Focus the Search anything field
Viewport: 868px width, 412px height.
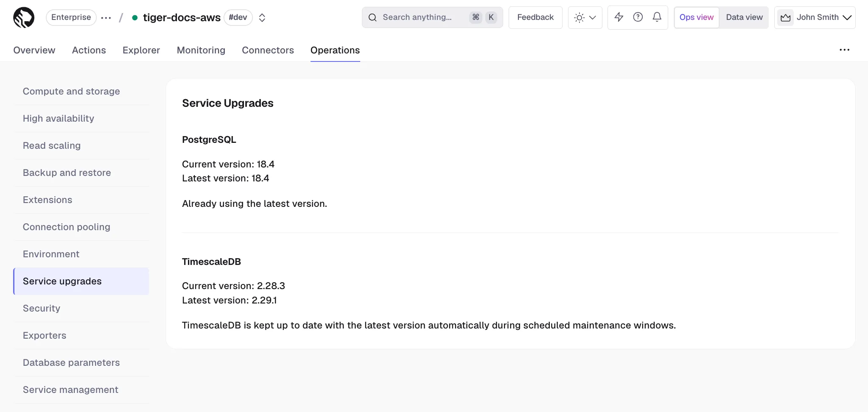coord(432,17)
